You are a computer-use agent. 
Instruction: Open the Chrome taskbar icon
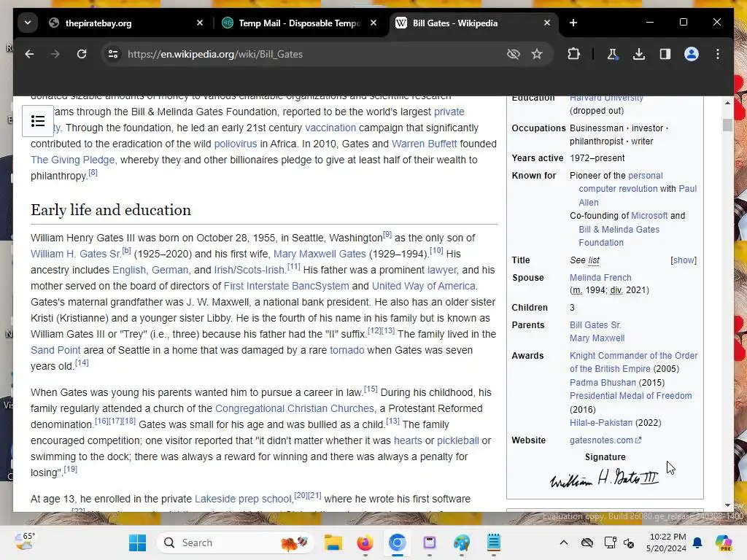(x=397, y=542)
